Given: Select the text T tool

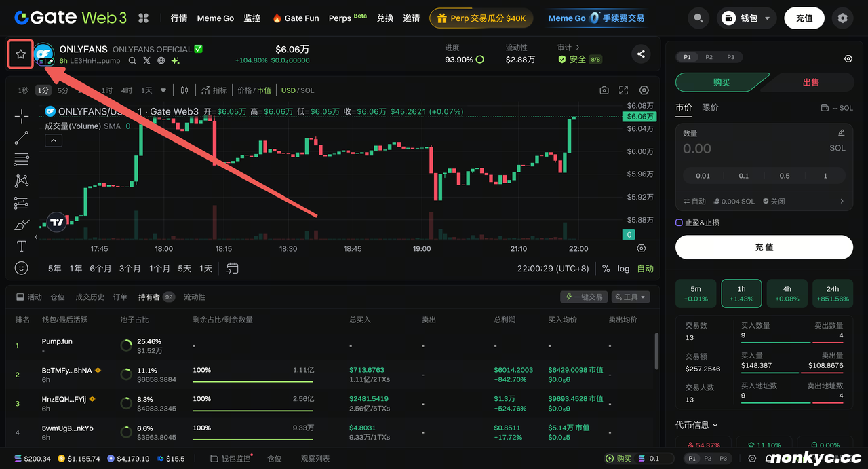Looking at the screenshot, I should pyautogui.click(x=22, y=246).
